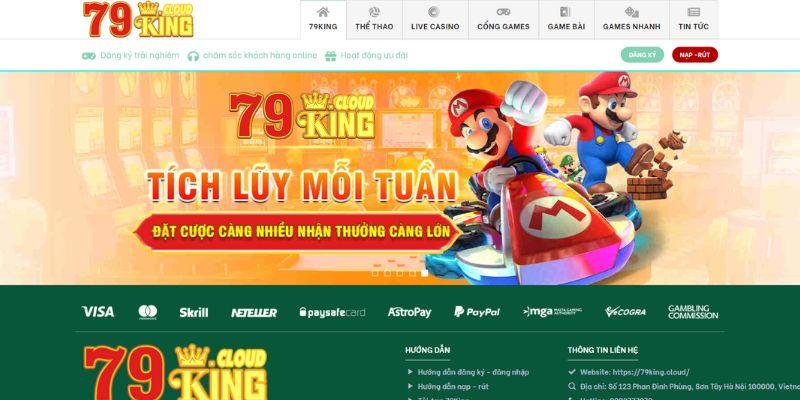Click the gamepad icon beside Đăng ký trải nghiệm
Screen dimensions: 800x400
pyautogui.click(x=89, y=56)
